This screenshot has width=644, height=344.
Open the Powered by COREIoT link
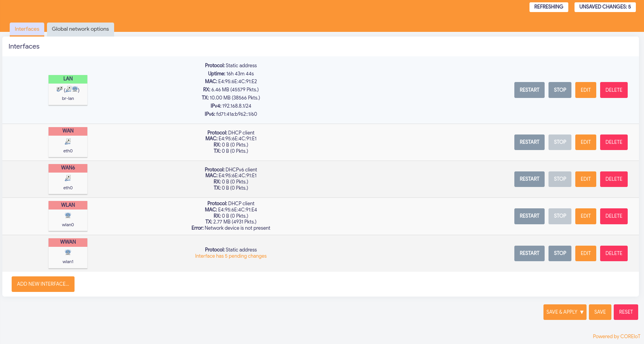point(616,337)
